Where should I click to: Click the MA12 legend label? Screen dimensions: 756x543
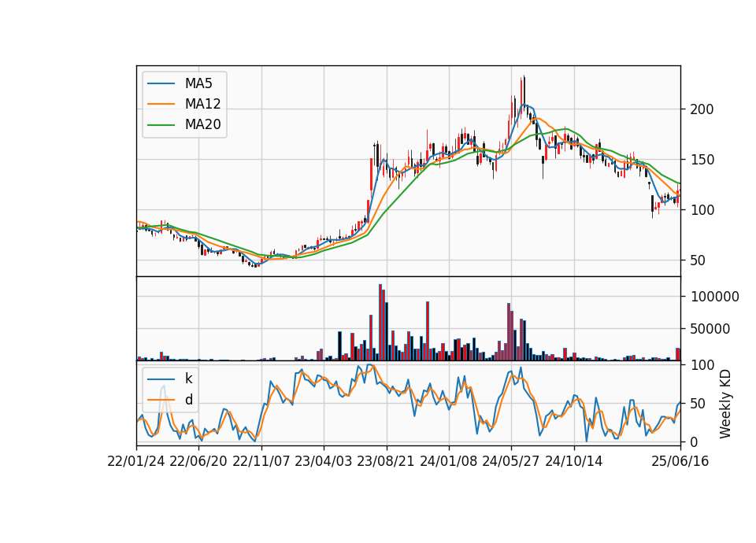202,104
